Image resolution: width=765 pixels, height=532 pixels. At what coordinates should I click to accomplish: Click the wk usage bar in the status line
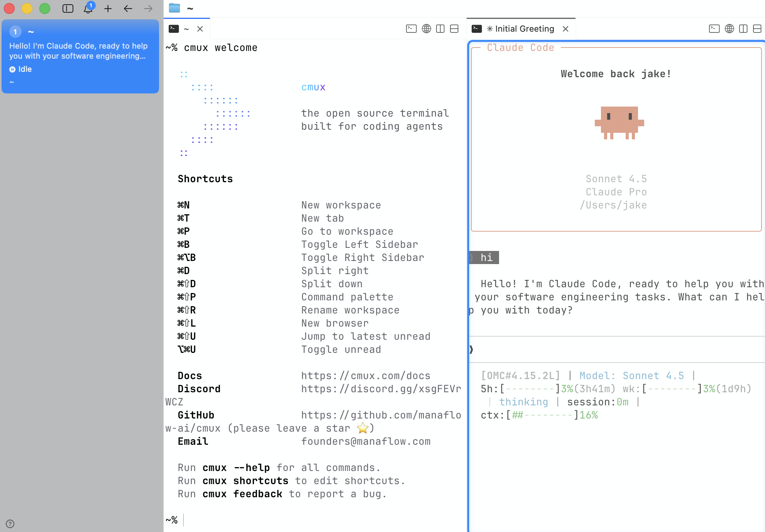(x=687, y=389)
